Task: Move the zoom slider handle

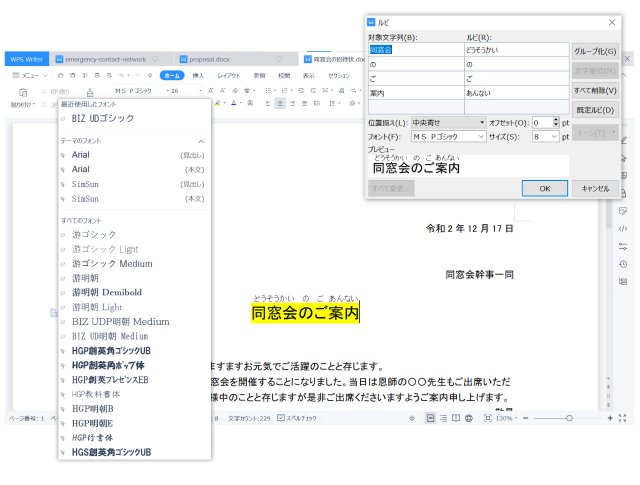Action: [x=569, y=418]
